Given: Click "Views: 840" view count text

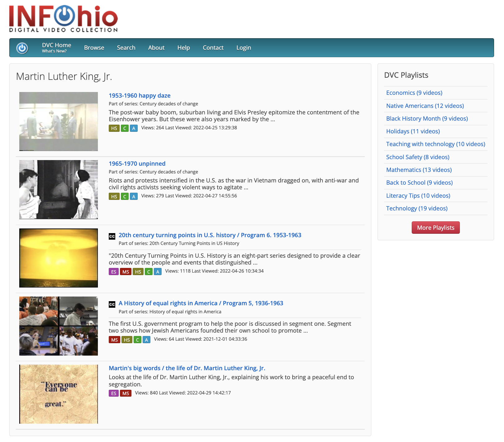Looking at the screenshot, I should pyautogui.click(x=146, y=393).
